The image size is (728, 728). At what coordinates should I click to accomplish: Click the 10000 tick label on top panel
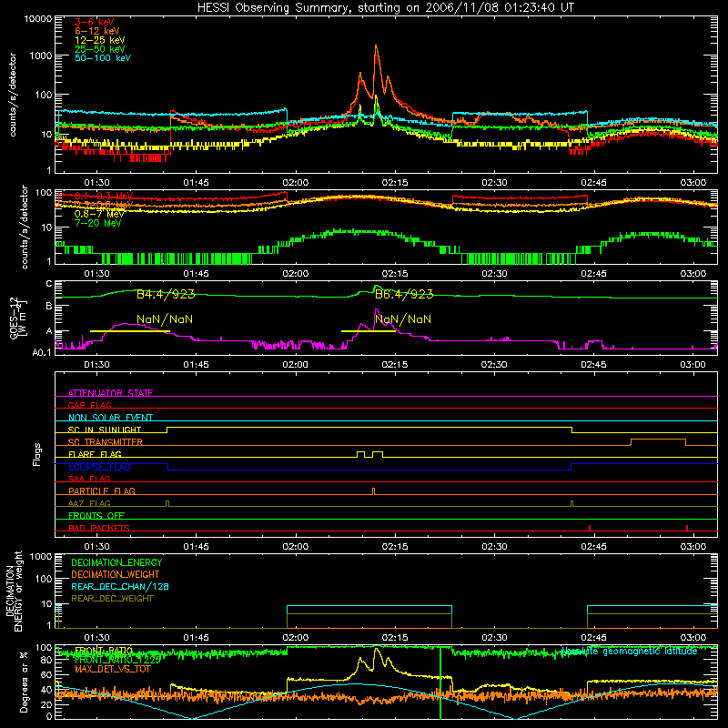point(38,19)
